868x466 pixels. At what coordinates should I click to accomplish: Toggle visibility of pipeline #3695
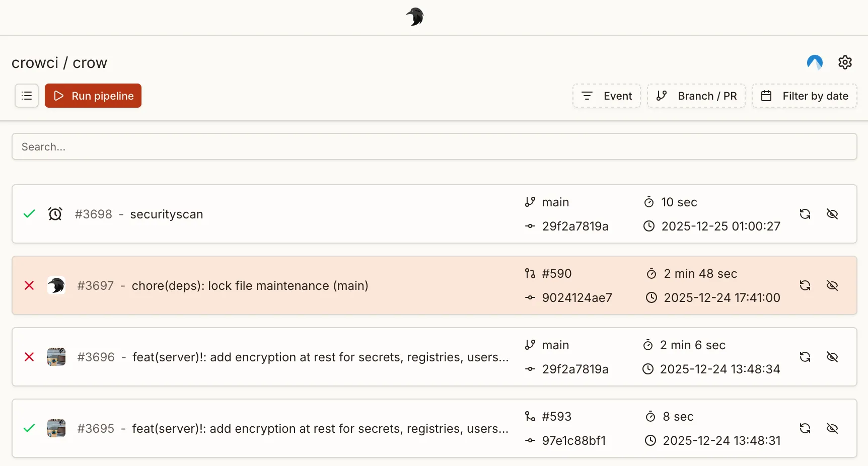[832, 428]
